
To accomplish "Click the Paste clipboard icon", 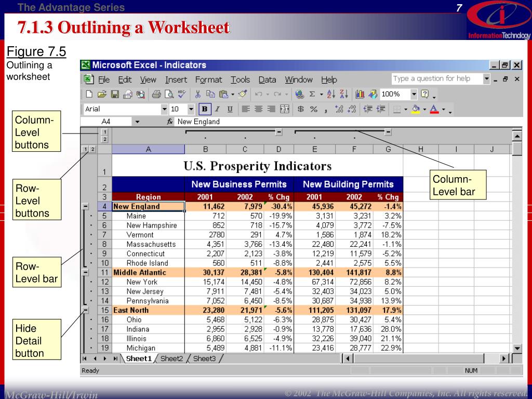I will [223, 95].
